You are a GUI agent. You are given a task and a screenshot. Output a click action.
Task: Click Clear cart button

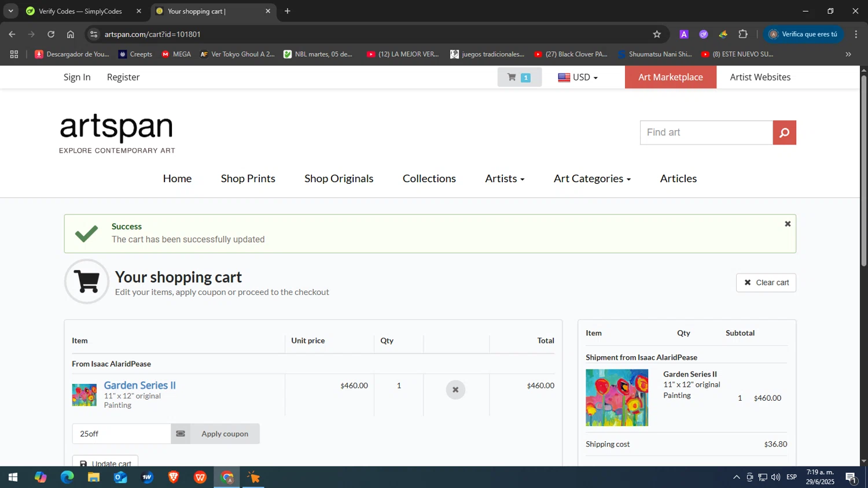tap(766, 283)
